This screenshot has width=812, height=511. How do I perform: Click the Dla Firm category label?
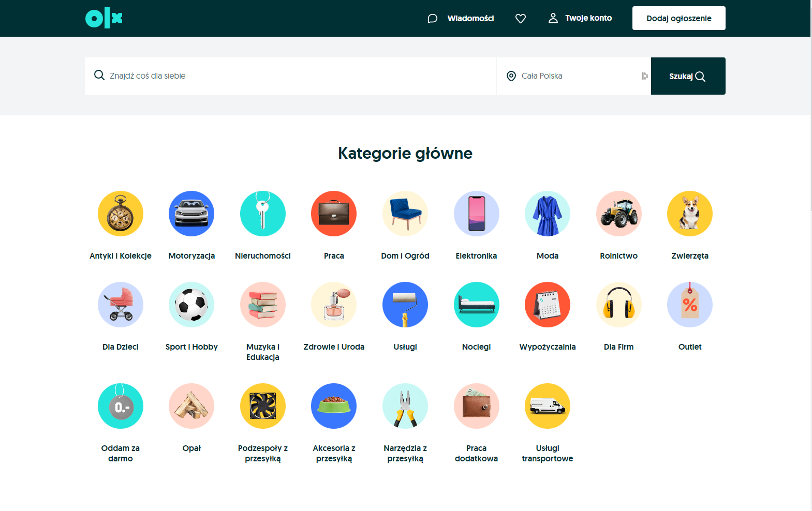click(x=619, y=347)
